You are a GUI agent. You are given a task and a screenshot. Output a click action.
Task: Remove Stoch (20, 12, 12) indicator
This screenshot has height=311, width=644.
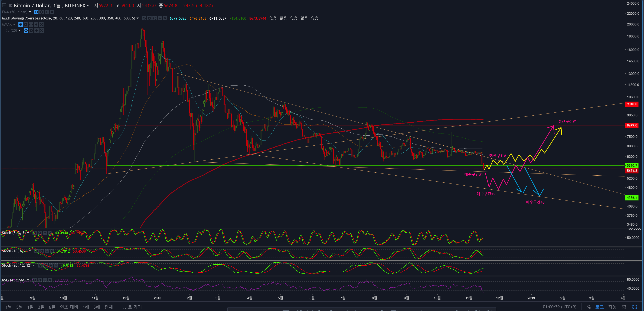tap(56, 266)
